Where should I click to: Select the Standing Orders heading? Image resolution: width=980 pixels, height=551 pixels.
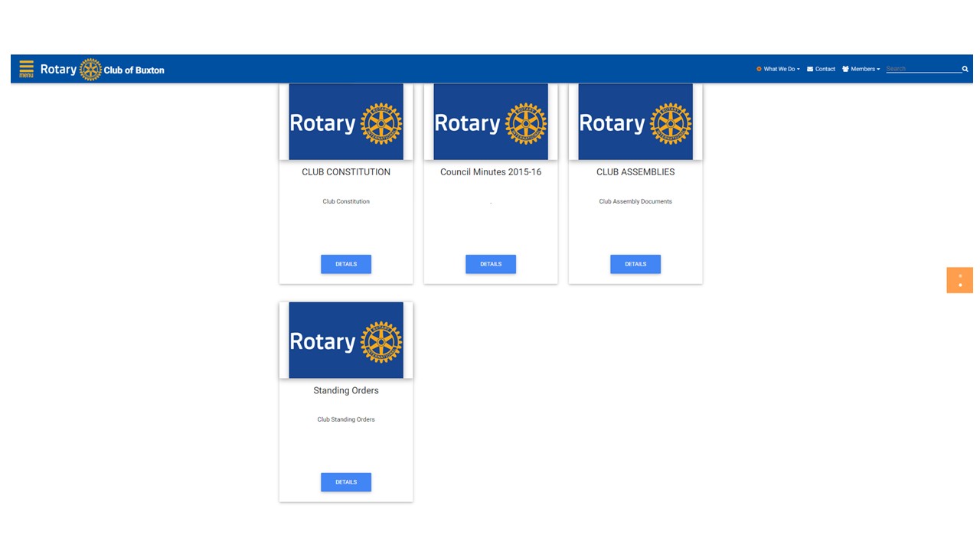pyautogui.click(x=346, y=390)
